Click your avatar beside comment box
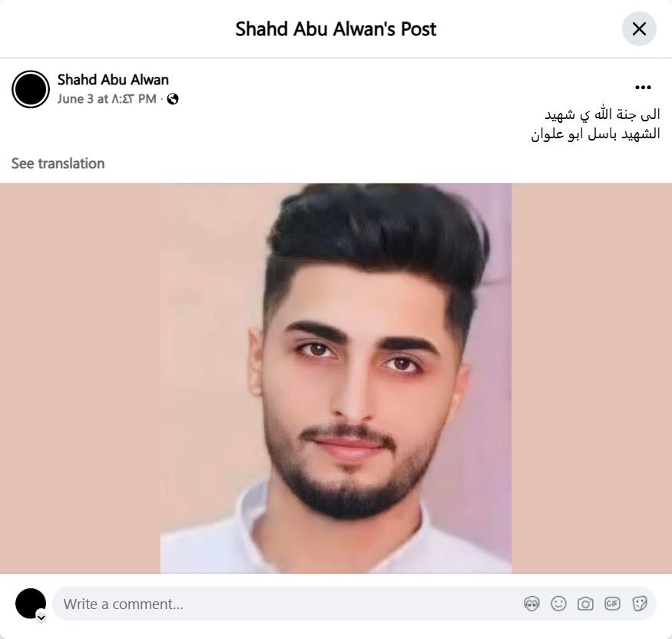 point(31,604)
